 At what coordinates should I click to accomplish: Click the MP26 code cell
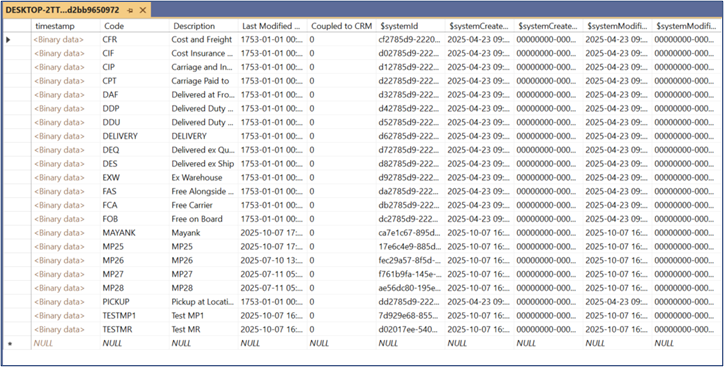pyautogui.click(x=135, y=261)
